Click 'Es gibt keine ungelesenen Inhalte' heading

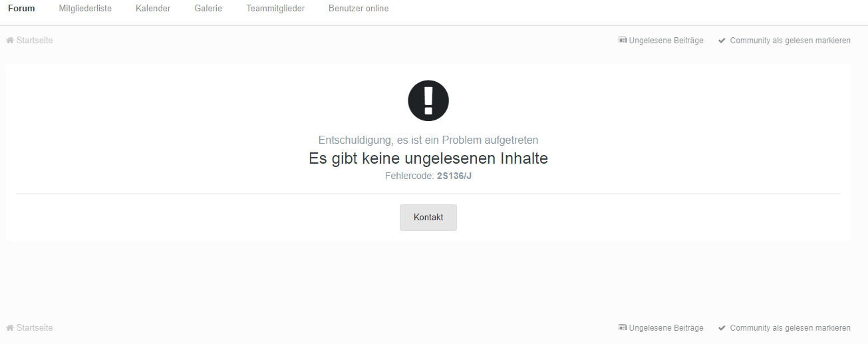(428, 158)
